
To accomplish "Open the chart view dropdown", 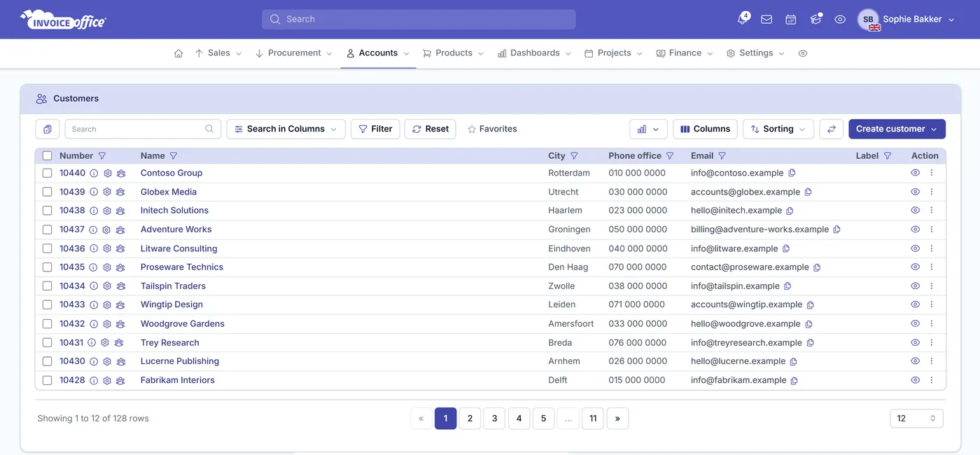I will (648, 129).
